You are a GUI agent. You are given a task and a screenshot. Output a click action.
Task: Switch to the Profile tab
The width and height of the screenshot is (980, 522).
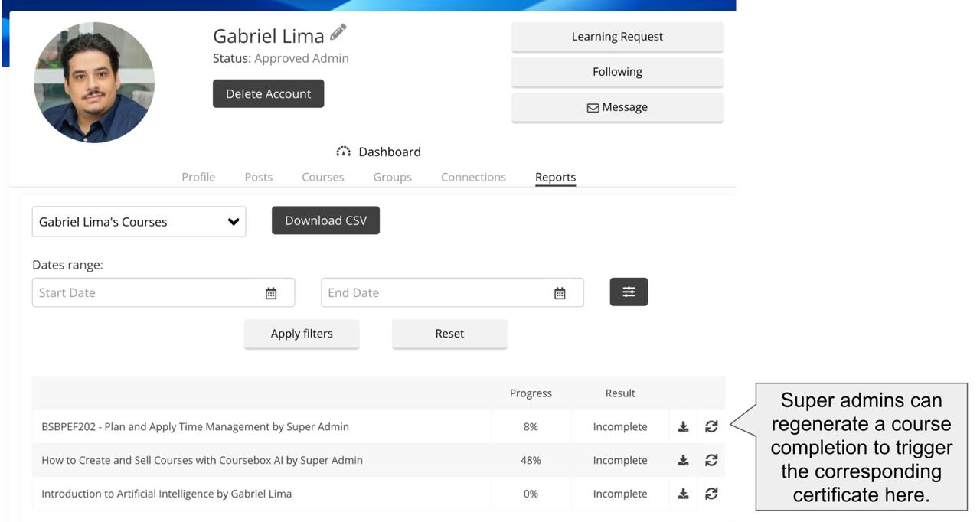[198, 177]
